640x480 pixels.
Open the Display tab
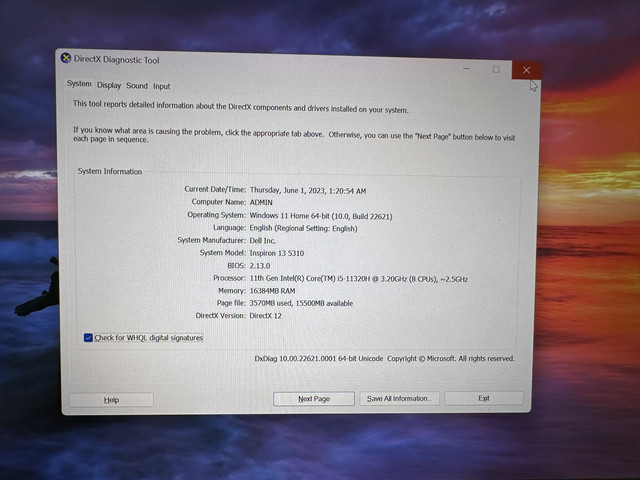[x=109, y=85]
